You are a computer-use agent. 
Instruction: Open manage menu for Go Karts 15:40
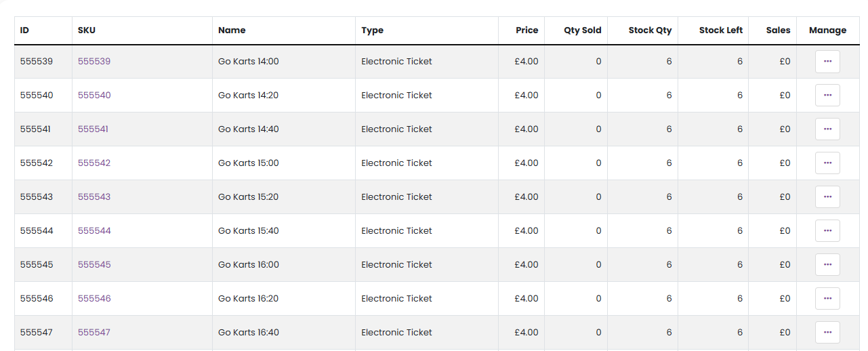(827, 231)
